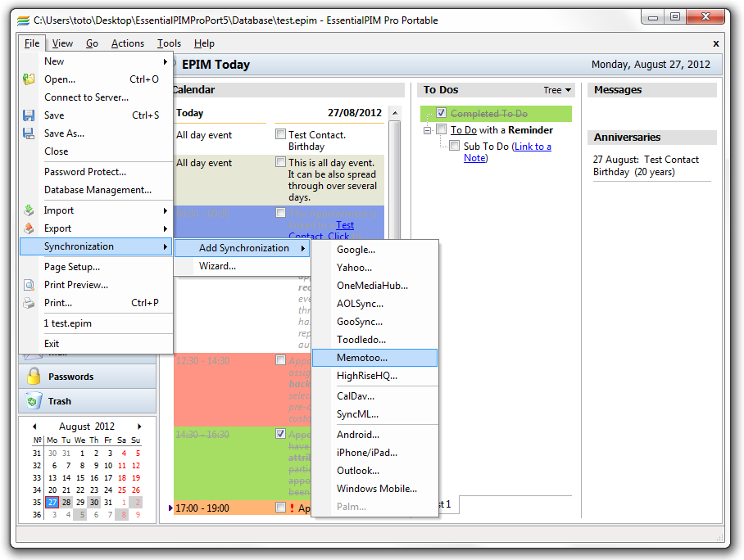Viewport: 744px width, 560px height.
Task: Click the 17:00 - 19:00 appointment time
Action: 202,508
